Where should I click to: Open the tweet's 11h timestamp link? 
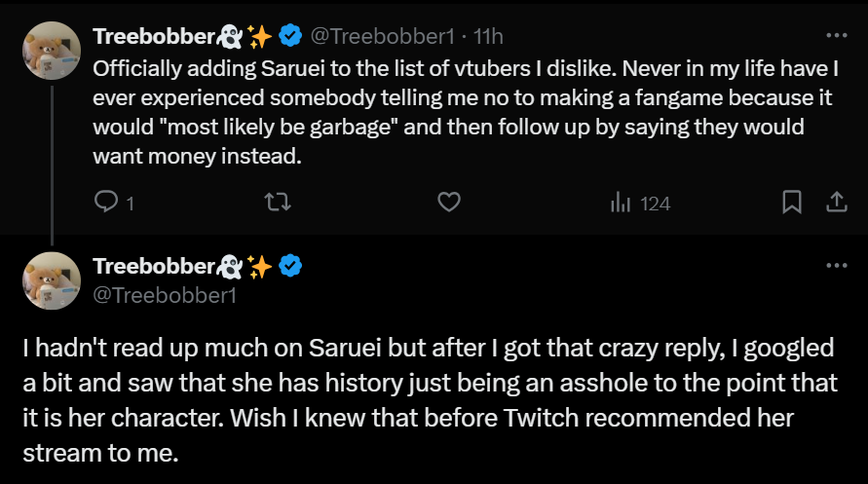point(487,37)
